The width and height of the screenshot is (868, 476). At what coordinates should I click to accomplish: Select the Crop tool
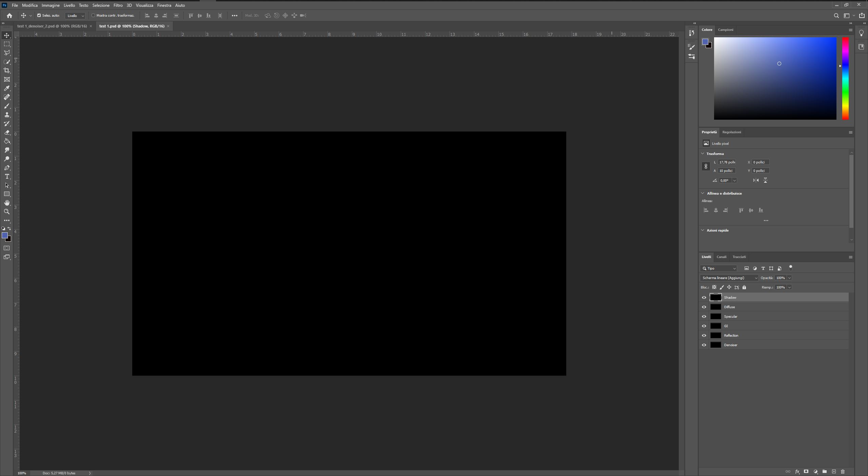click(x=7, y=71)
